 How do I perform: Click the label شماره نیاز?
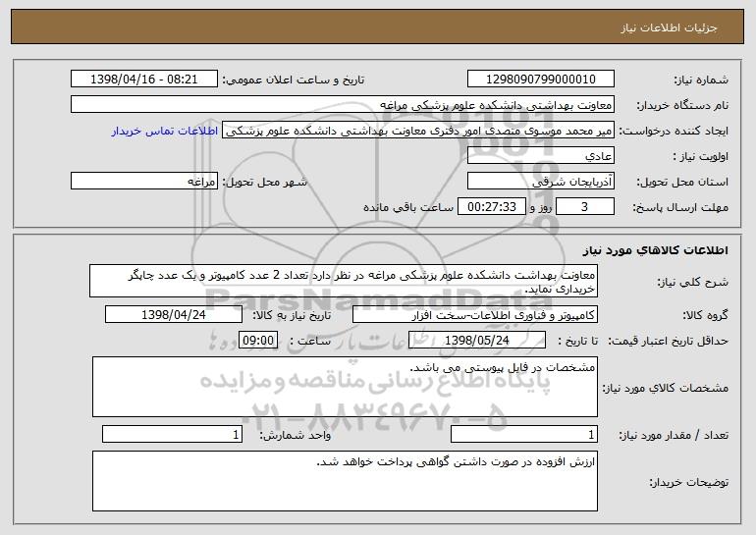(x=702, y=80)
